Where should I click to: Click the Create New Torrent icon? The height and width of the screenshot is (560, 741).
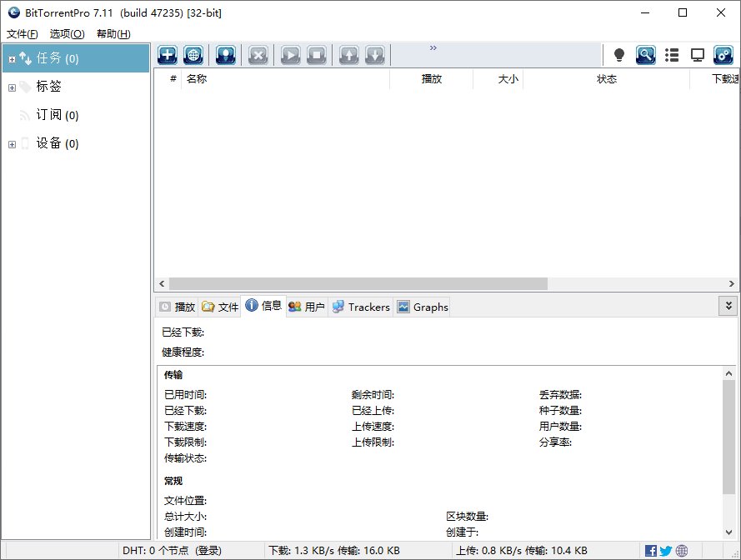point(225,55)
